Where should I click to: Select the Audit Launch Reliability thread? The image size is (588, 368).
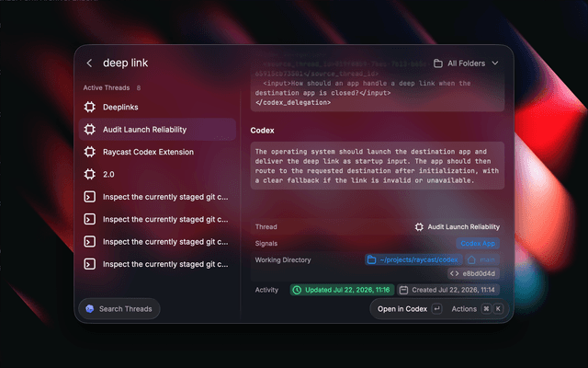[157, 130]
